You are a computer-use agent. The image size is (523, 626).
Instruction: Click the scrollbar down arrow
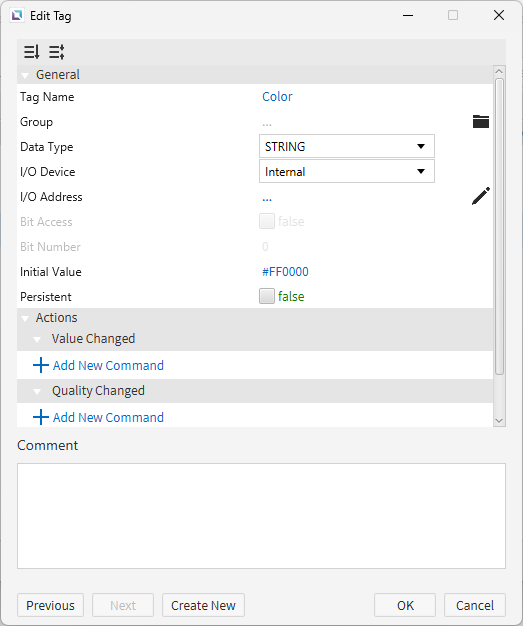(x=499, y=420)
